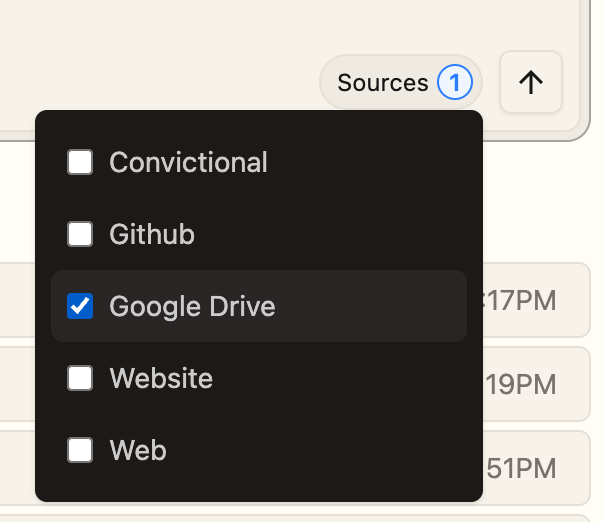Open the conversation row ending 19PM
Viewport: 602px width, 522px height.
[x=536, y=384]
